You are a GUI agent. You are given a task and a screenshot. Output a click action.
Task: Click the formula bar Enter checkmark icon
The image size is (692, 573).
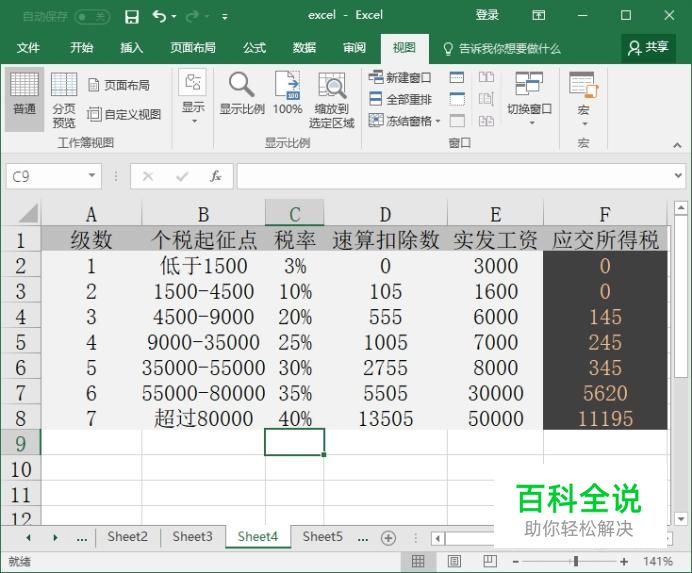tap(182, 177)
